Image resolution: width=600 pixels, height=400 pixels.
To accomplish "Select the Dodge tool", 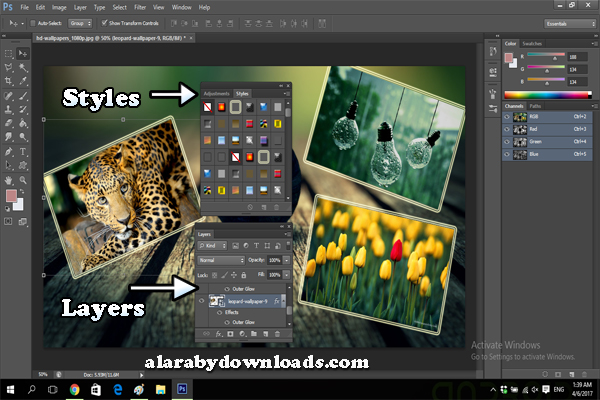I will click(x=23, y=137).
